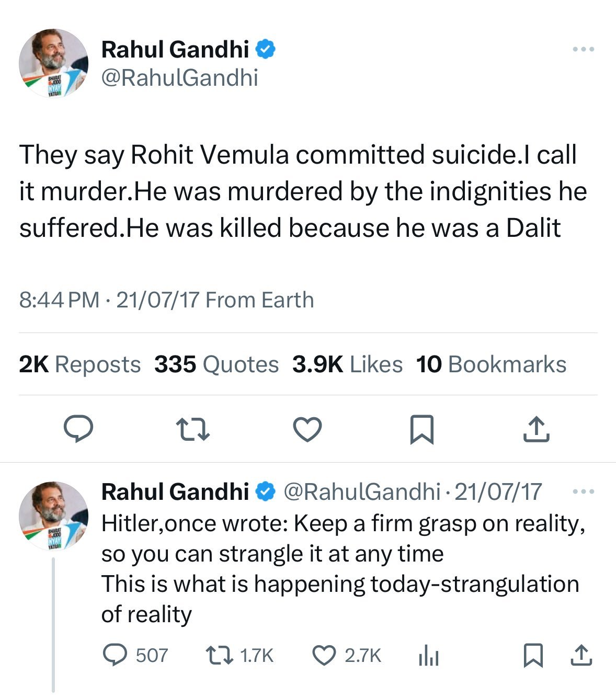This screenshot has width=616, height=698.
Task: Reply to the main Rohit Vemula tweet
Action: [x=78, y=429]
